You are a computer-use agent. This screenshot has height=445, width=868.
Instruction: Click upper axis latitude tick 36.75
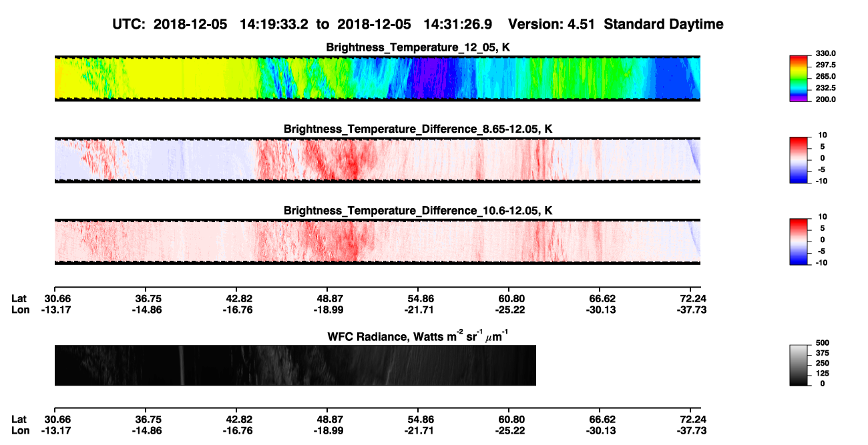click(x=148, y=299)
